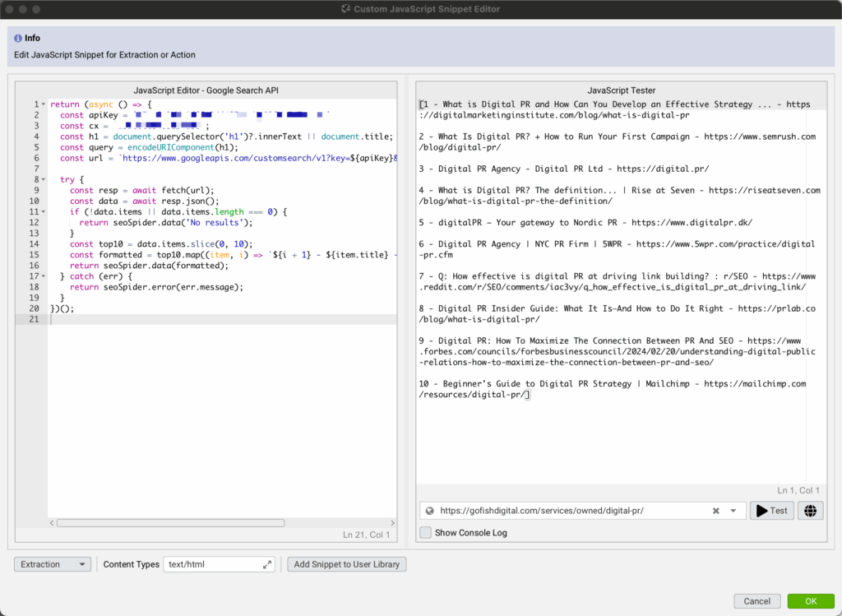
Task: Click the Cancel button
Action: click(756, 601)
